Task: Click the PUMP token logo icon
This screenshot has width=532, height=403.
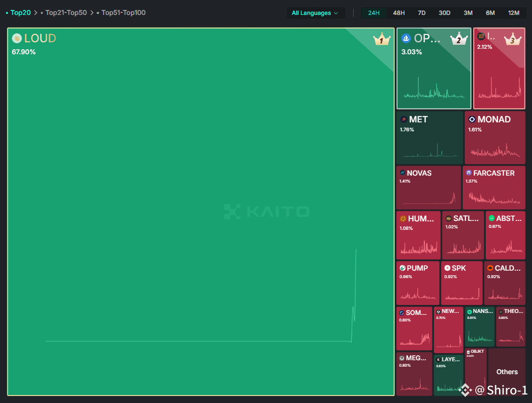Action: click(x=402, y=268)
